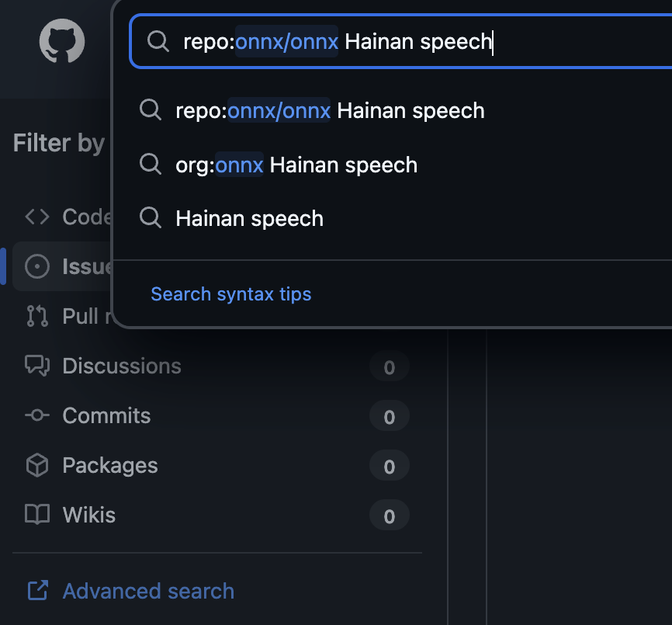
Task: Click the Code filter angle-brackets icon
Action: (37, 217)
